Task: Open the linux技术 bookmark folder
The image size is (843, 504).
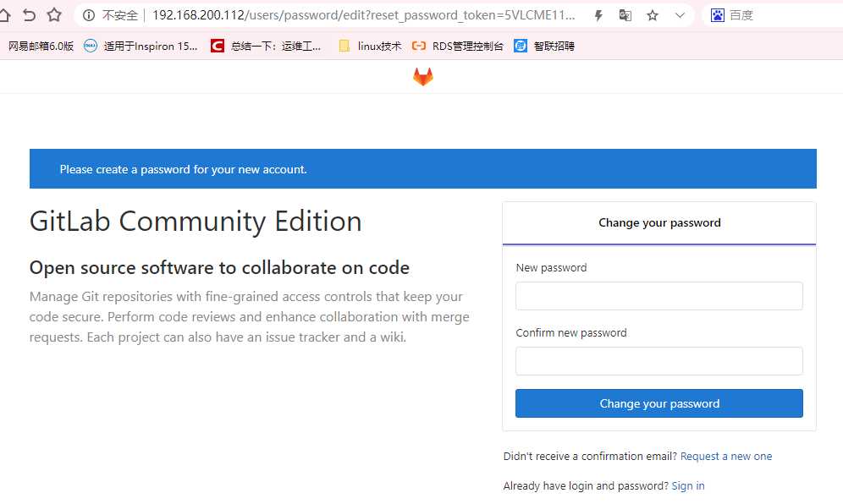Action: point(371,47)
